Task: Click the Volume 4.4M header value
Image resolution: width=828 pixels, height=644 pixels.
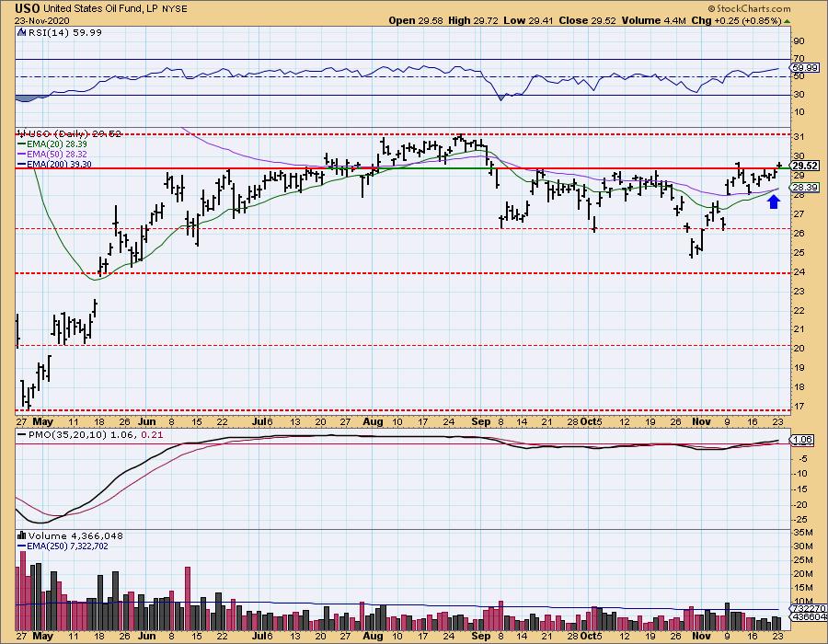Action: [x=654, y=20]
